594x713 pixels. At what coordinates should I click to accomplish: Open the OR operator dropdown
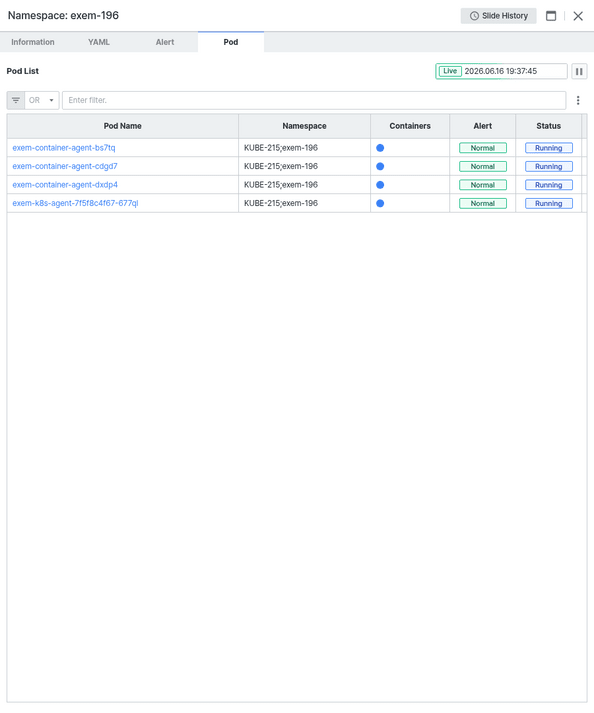(41, 100)
